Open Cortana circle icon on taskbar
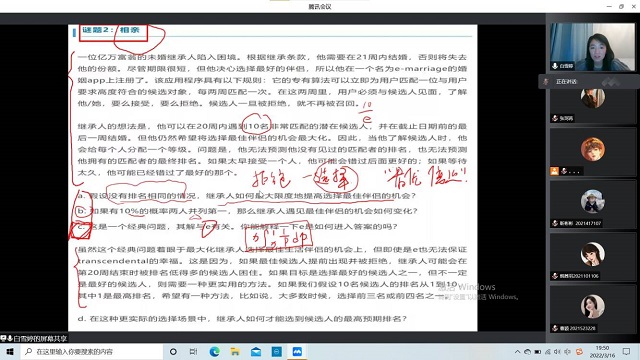The width and height of the screenshot is (640, 360). click(x=173, y=351)
